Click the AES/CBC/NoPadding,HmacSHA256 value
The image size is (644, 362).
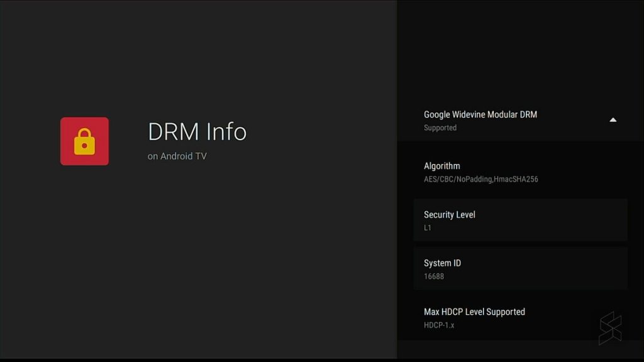point(481,179)
